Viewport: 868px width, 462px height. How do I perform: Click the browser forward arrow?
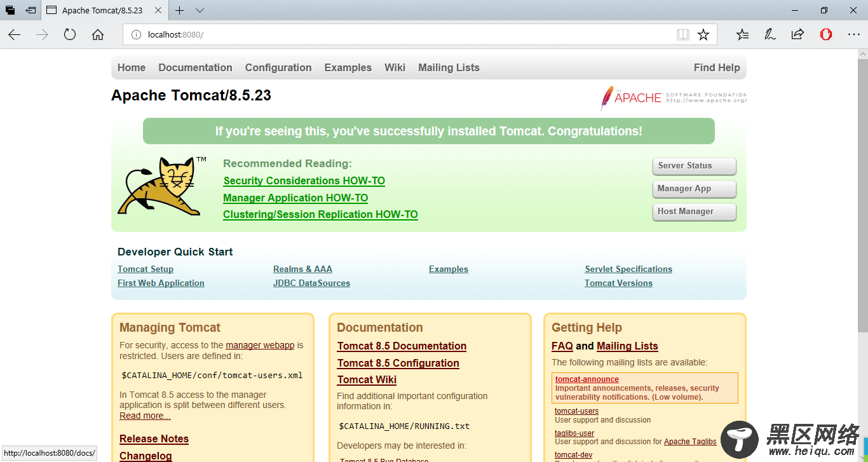point(43,35)
